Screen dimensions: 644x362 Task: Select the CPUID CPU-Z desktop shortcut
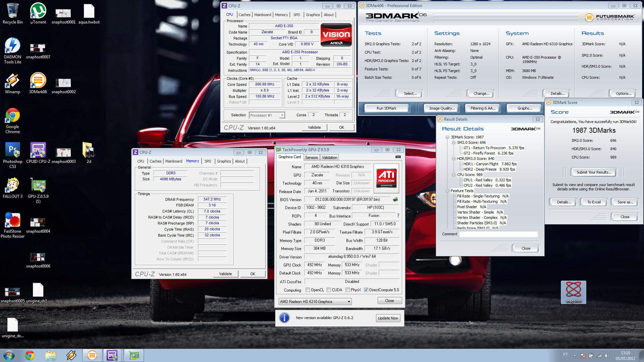pos(38,153)
